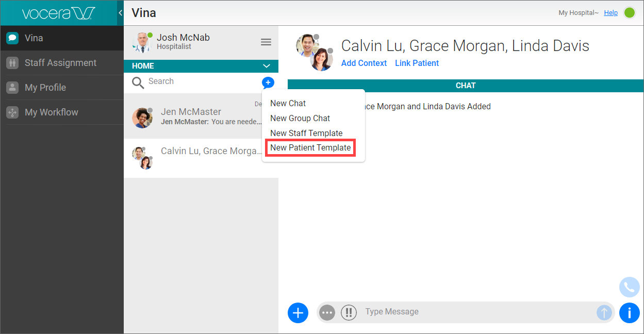Select New Staff Template option
Viewport: 644px width, 334px height.
coord(306,133)
